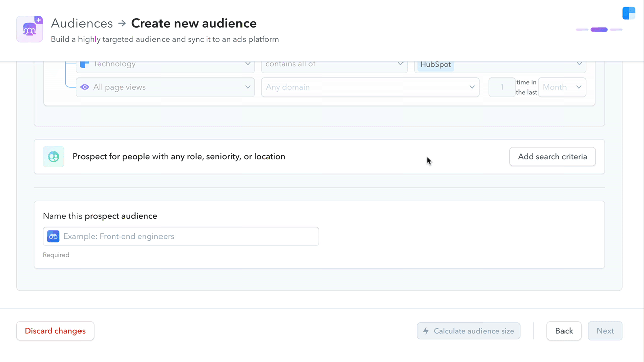The height and width of the screenshot is (362, 644).
Task: Click the Discard changes button
Action: click(55, 331)
